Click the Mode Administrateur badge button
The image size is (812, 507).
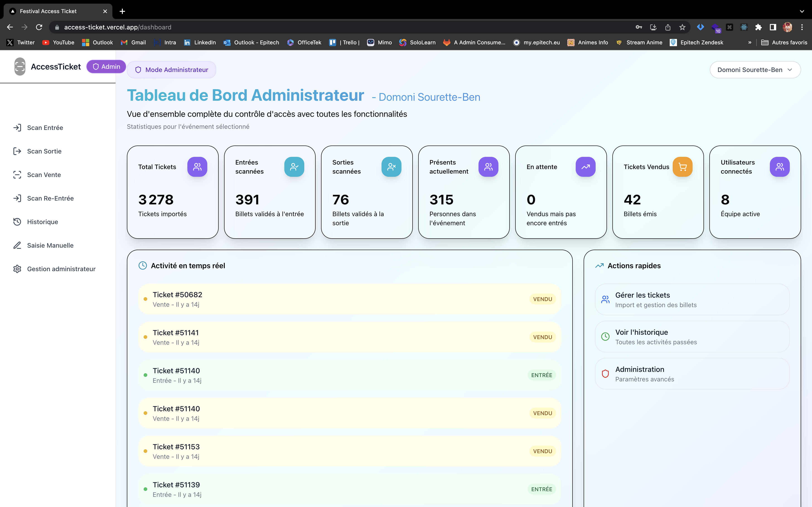click(172, 70)
